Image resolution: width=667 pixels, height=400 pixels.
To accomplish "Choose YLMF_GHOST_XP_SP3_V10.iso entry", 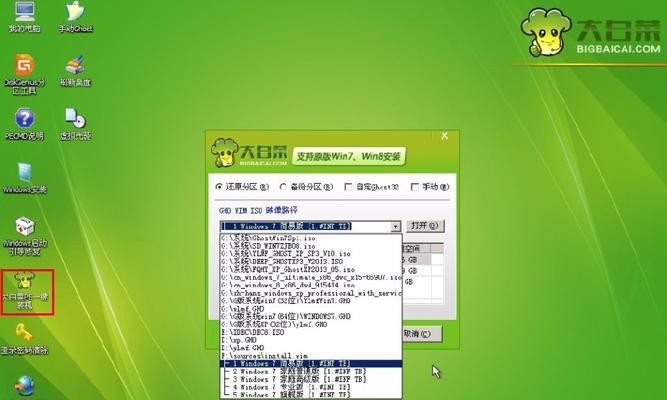I will [311, 254].
